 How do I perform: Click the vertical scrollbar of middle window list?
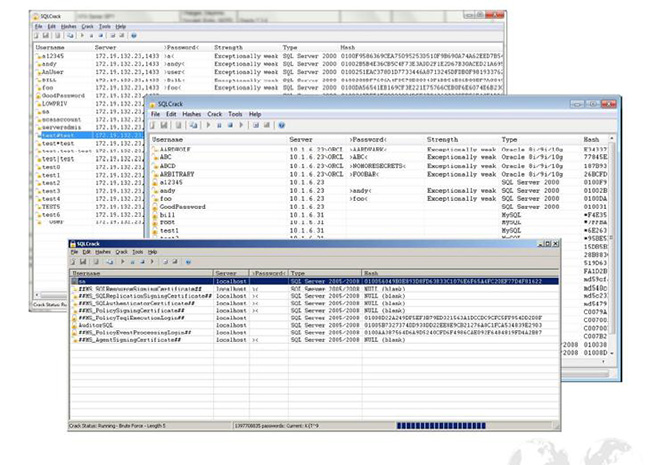click(611, 245)
